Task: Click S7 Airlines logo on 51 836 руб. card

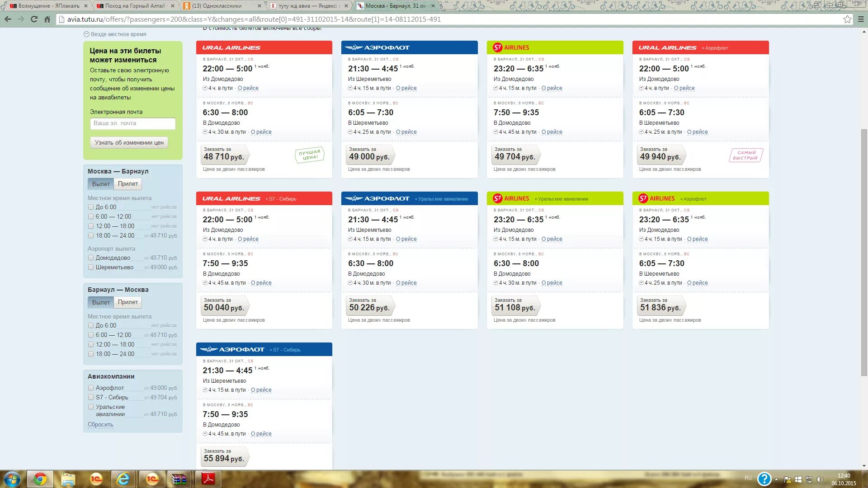Action: pos(656,198)
